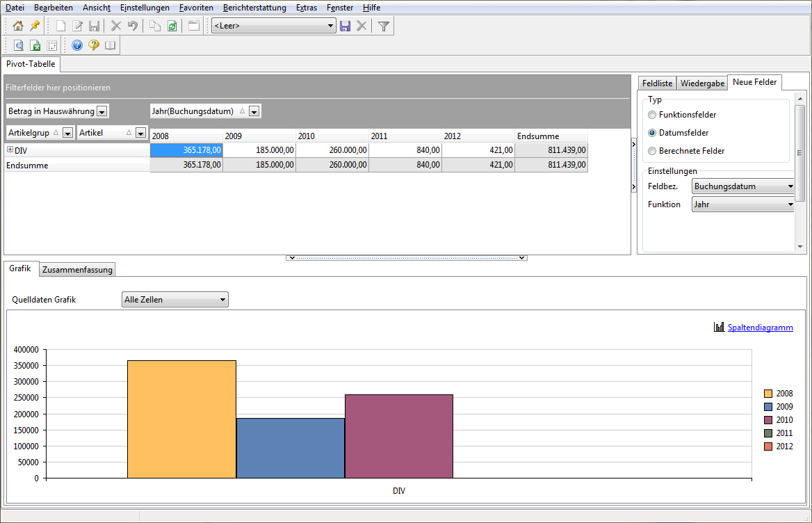Image resolution: width=812 pixels, height=523 pixels.
Task: Click the refresh document icon
Action: coord(172,26)
